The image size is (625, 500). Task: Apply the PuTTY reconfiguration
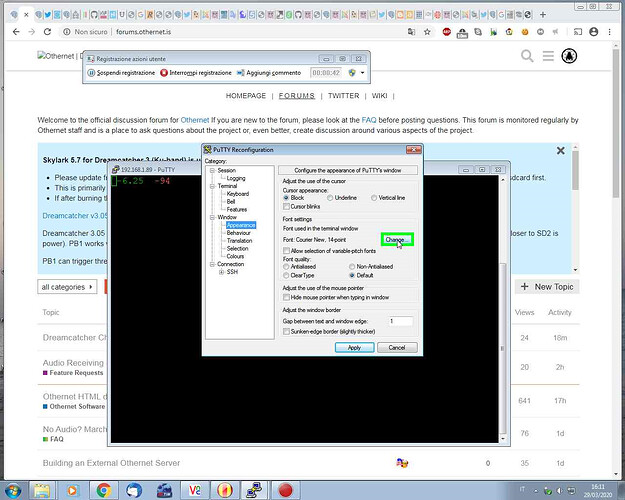coord(354,347)
